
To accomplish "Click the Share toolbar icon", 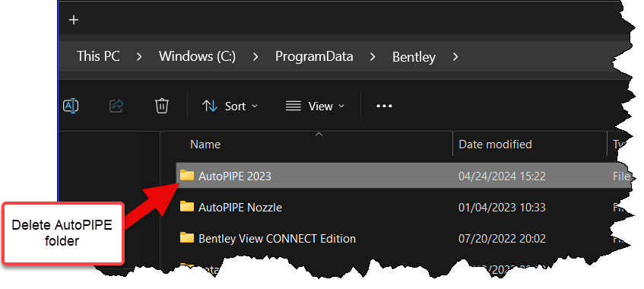I will (x=116, y=106).
